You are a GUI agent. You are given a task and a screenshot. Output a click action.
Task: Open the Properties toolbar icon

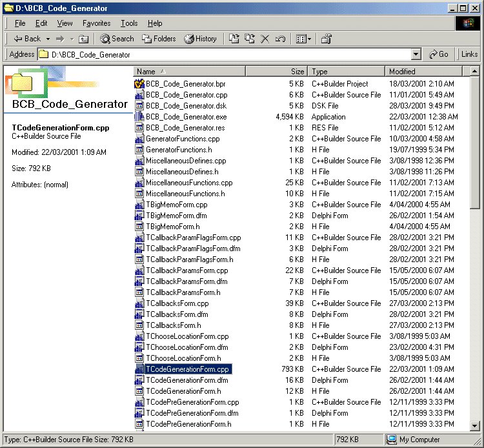click(x=327, y=39)
